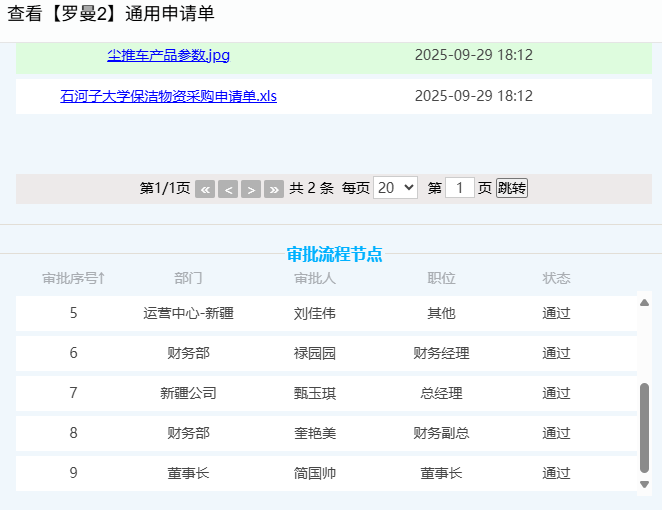This screenshot has height=510, width=662.
Task: Open the per-page count dropdown showing 20
Action: coord(395,188)
